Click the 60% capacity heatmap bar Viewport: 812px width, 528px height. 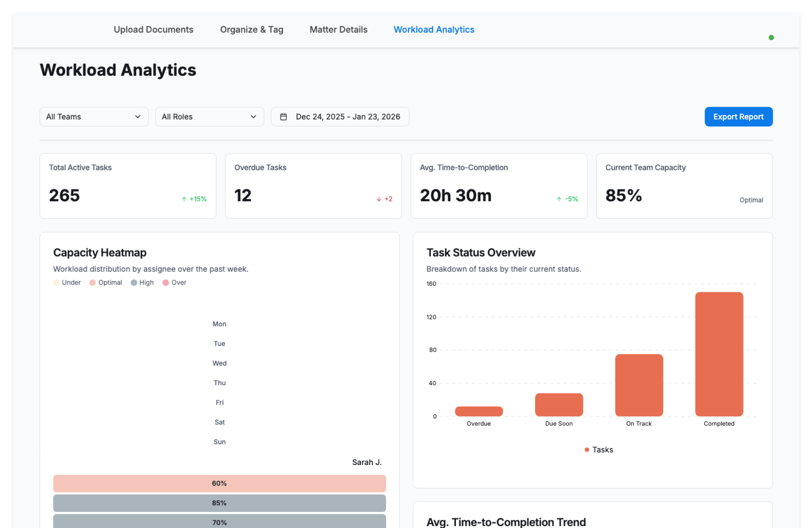tap(219, 483)
